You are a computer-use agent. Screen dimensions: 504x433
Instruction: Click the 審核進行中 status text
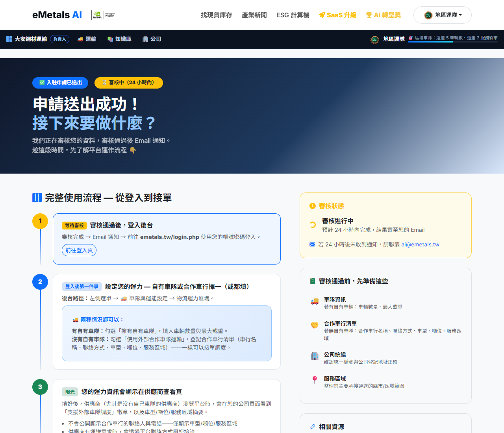pyautogui.click(x=338, y=221)
